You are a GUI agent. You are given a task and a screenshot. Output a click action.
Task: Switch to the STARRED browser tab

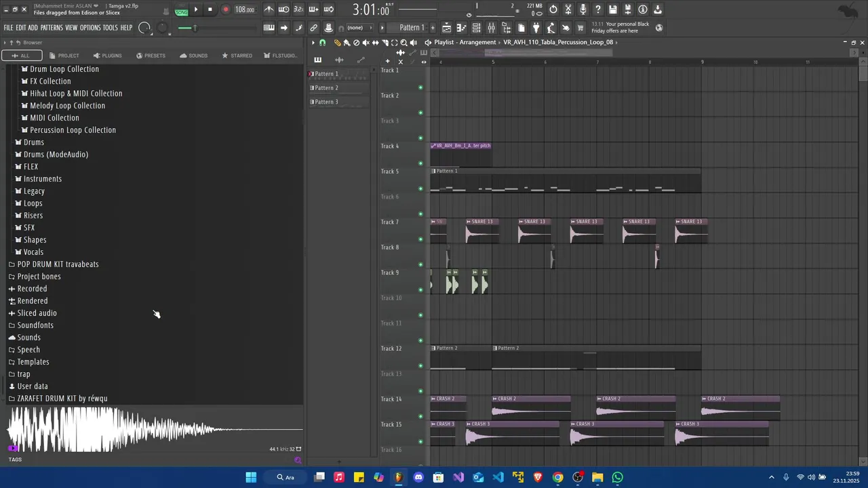tap(237, 56)
